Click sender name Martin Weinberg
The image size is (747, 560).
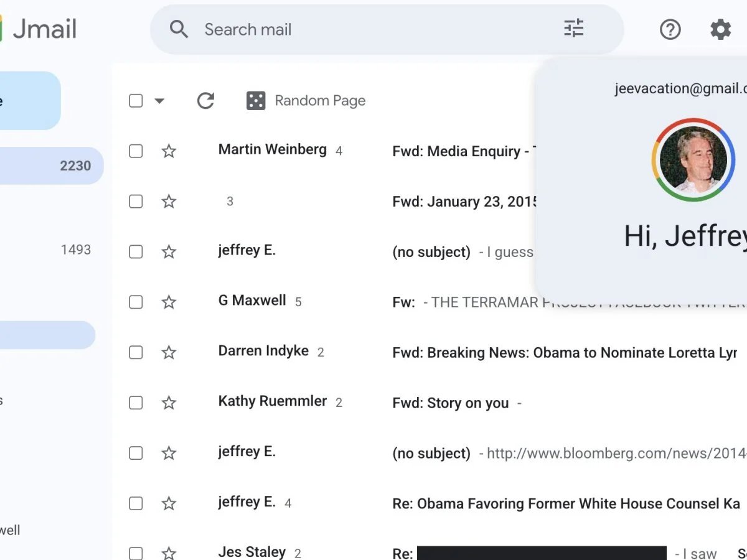pos(273,149)
